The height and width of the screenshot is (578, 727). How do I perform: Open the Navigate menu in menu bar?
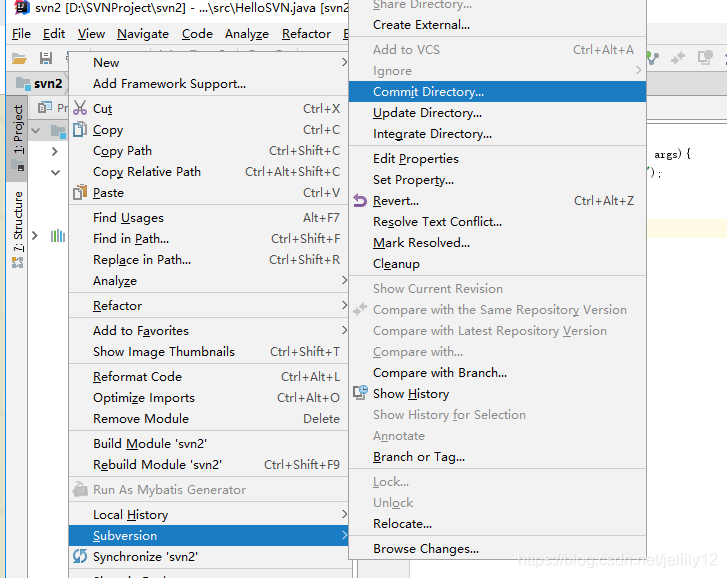click(143, 34)
